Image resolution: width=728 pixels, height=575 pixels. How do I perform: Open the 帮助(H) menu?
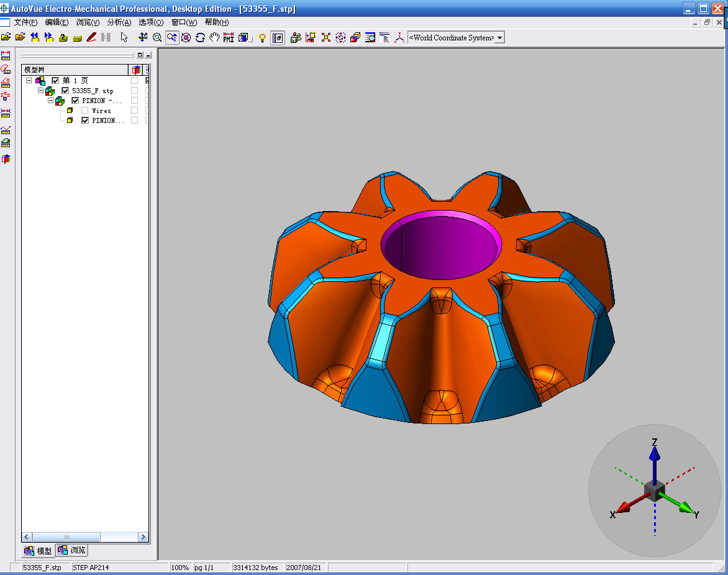(x=216, y=22)
